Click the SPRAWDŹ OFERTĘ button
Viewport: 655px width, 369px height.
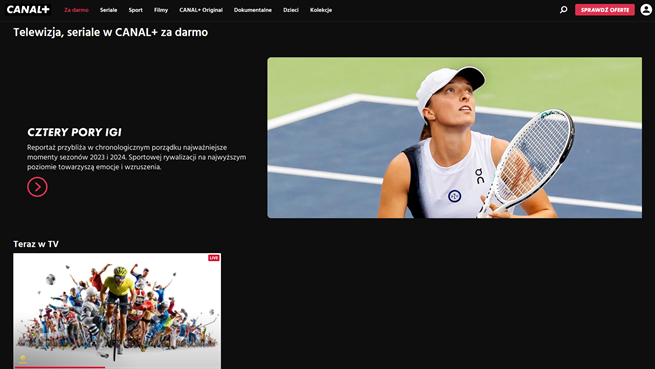(604, 10)
